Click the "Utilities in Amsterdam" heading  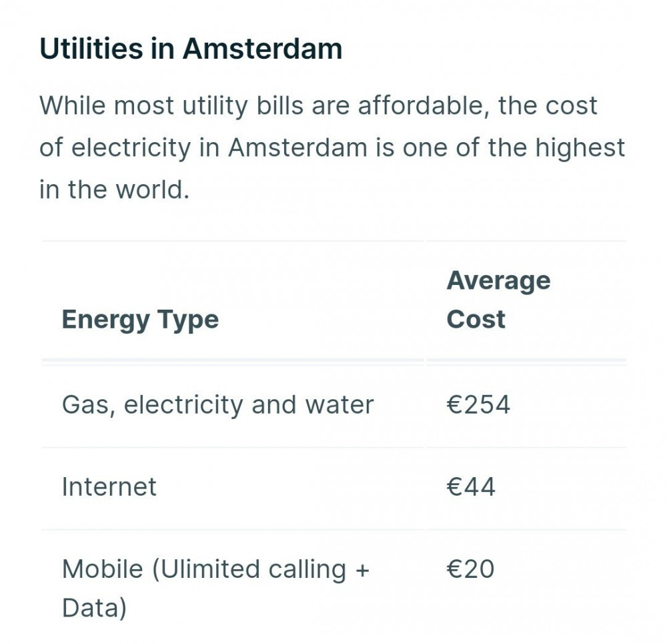(191, 49)
